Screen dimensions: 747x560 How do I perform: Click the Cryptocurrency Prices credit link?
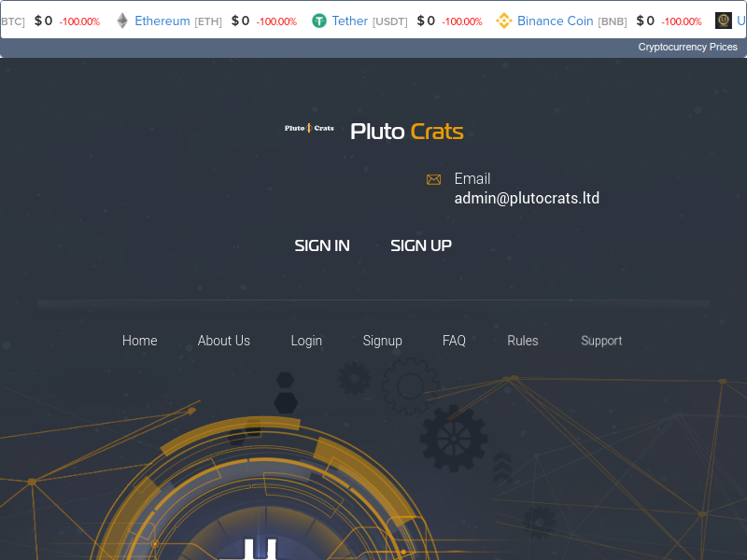pyautogui.click(x=687, y=48)
